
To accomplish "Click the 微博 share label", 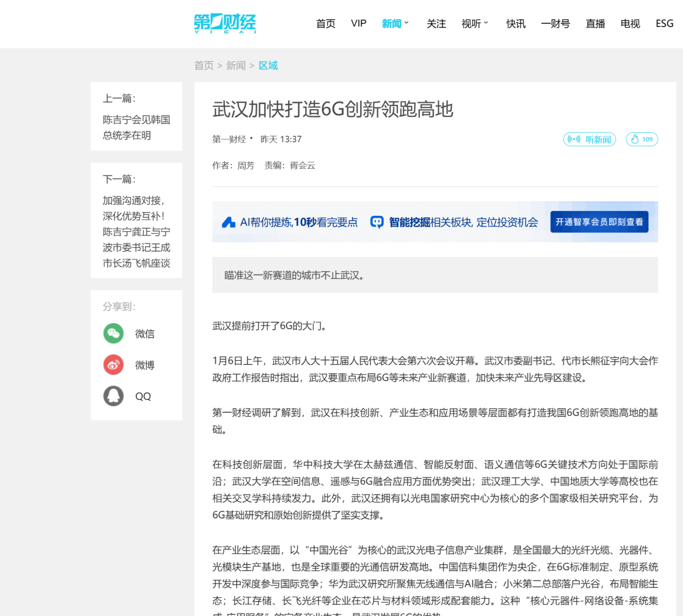I will pos(144,365).
